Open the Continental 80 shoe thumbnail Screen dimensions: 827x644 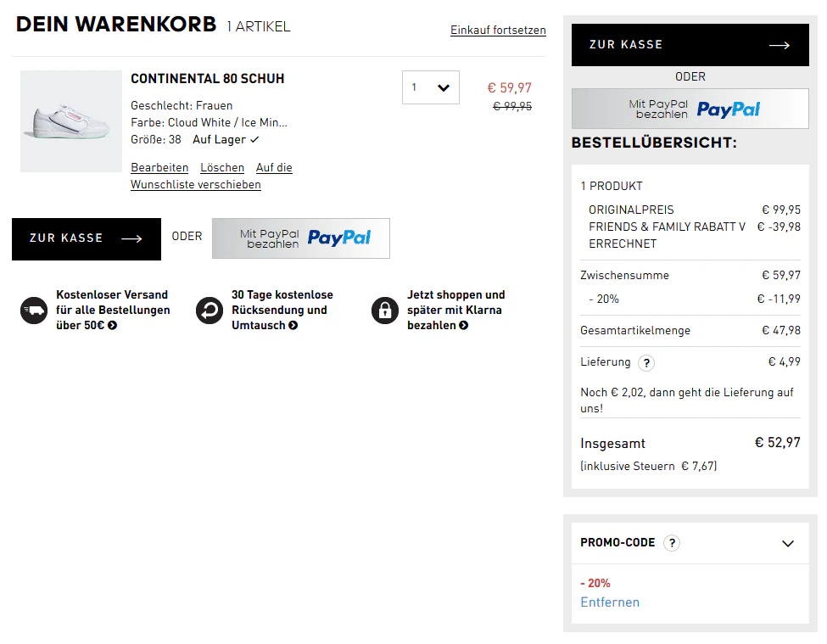71,121
